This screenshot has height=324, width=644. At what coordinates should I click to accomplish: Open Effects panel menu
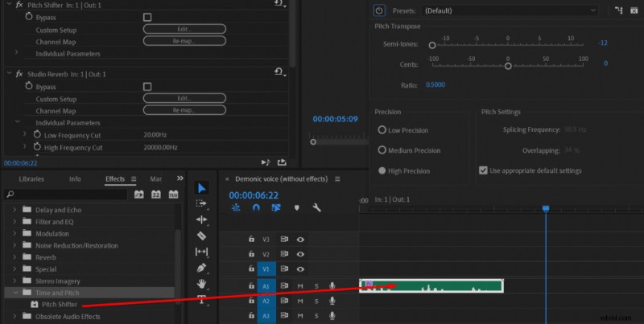[134, 178]
